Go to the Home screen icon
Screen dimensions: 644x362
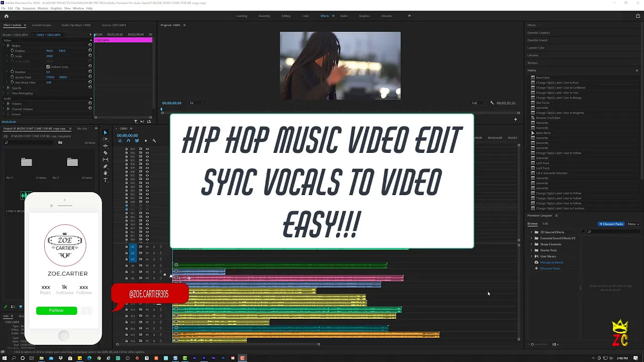coord(6,16)
